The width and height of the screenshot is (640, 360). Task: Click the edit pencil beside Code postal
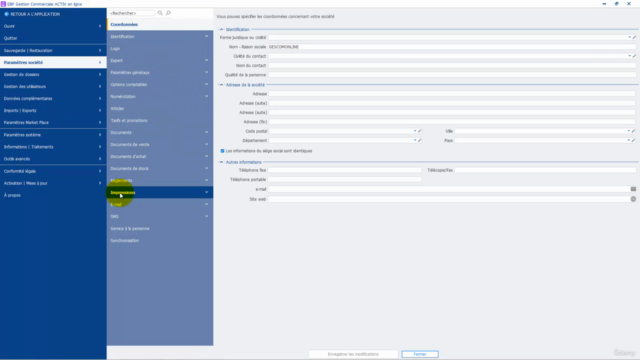point(420,131)
